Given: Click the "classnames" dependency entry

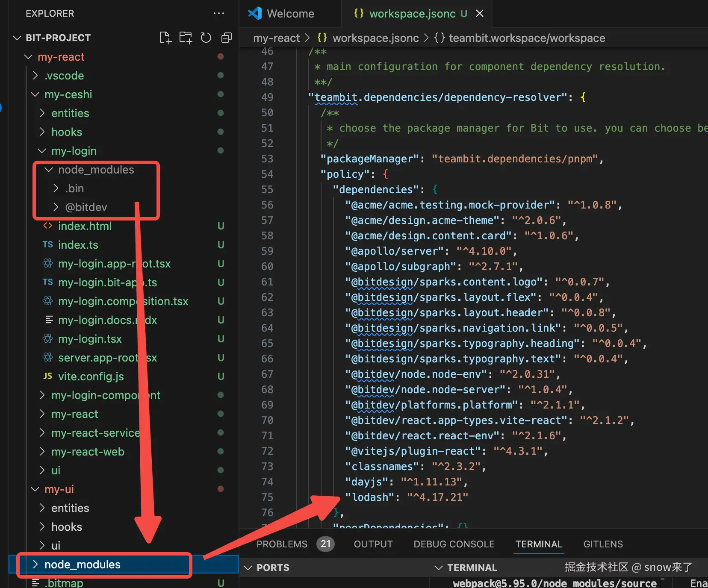Looking at the screenshot, I should (416, 467).
